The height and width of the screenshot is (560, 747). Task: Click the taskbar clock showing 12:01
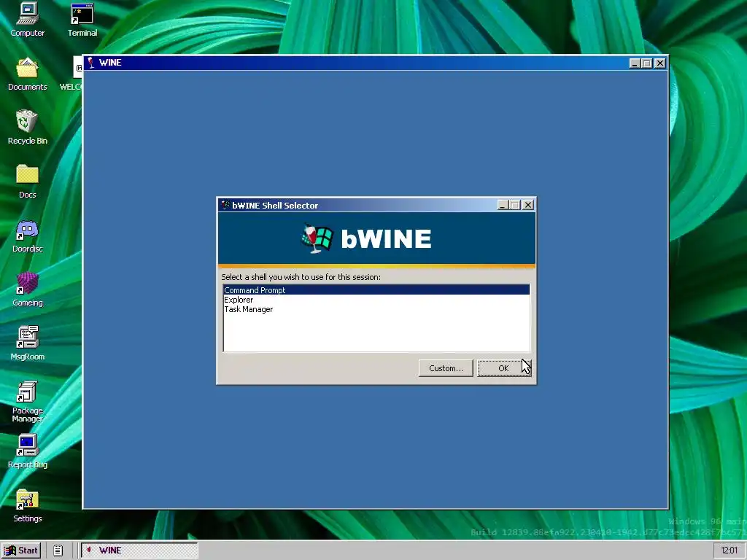[729, 551]
